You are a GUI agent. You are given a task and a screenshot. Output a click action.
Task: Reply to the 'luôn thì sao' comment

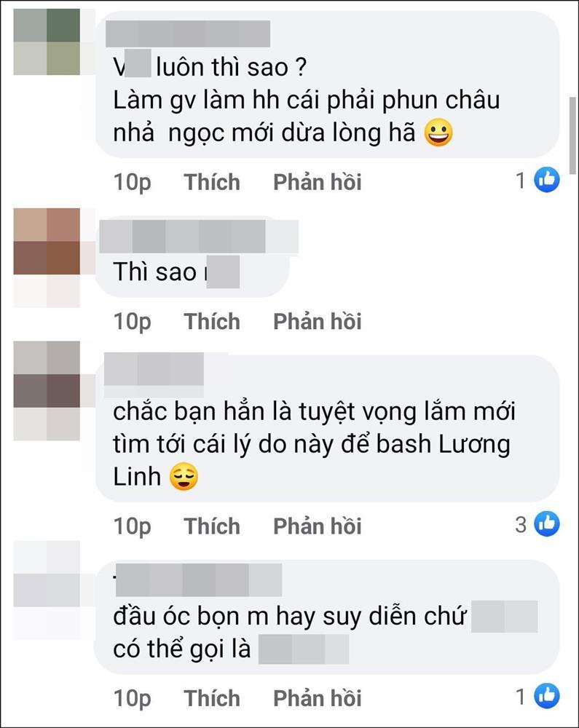(x=317, y=181)
